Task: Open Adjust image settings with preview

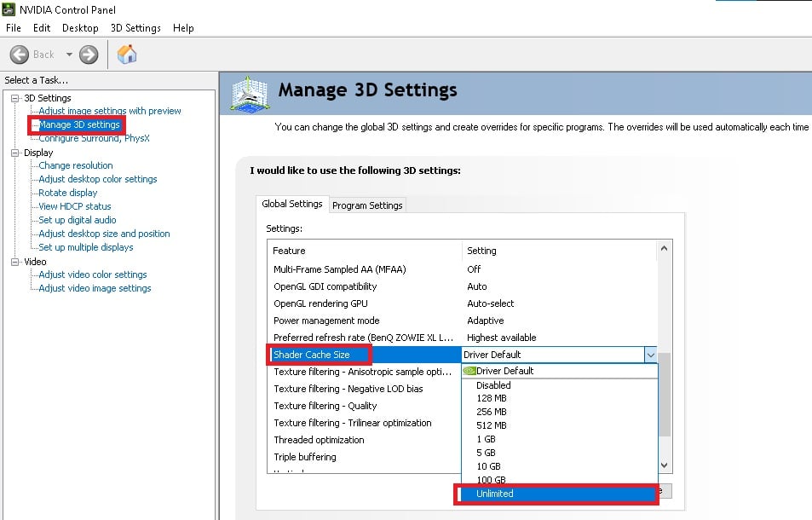Action: pyautogui.click(x=110, y=111)
